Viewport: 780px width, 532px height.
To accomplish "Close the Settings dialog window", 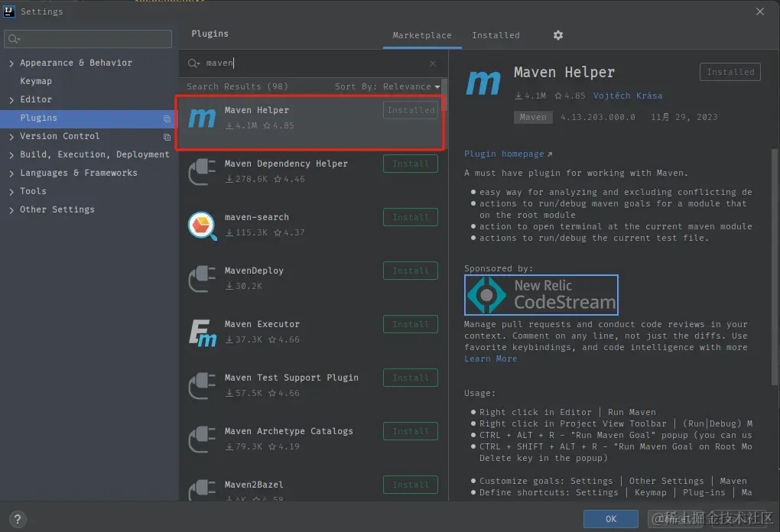I will [x=759, y=11].
